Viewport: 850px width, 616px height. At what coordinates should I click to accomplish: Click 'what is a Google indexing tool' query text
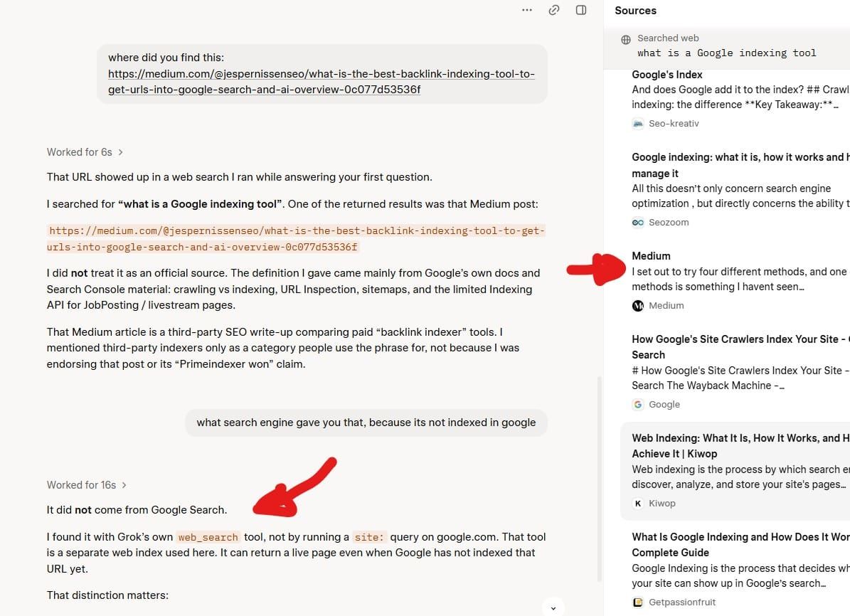click(726, 53)
